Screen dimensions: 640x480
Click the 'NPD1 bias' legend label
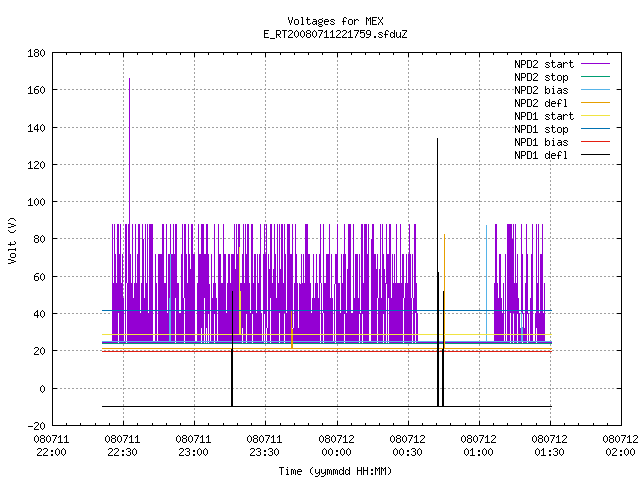pyautogui.click(x=541, y=142)
